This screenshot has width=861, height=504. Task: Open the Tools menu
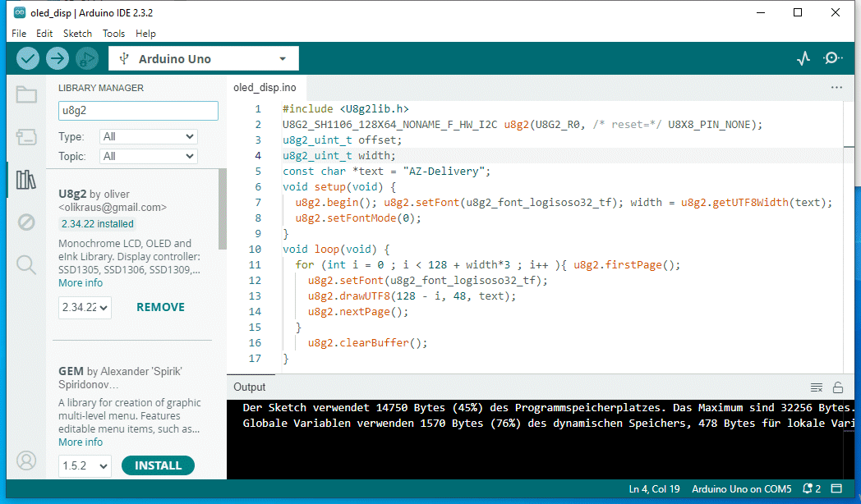[113, 34]
